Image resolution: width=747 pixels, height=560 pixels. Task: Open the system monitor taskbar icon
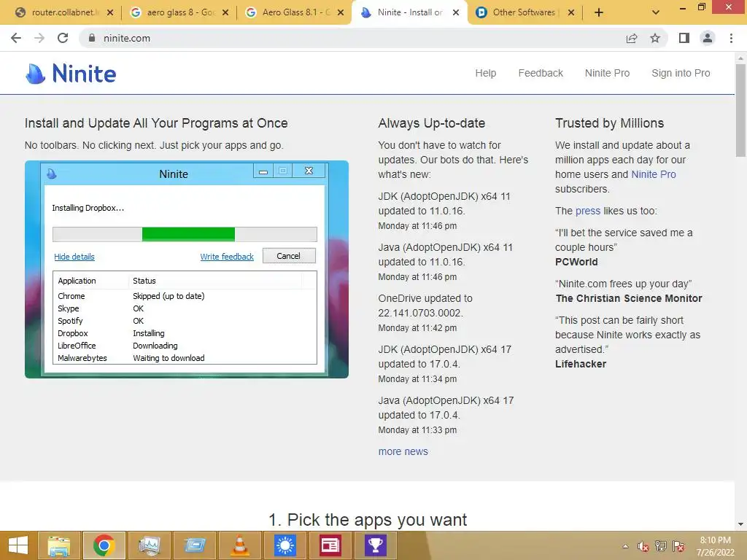[x=149, y=545]
